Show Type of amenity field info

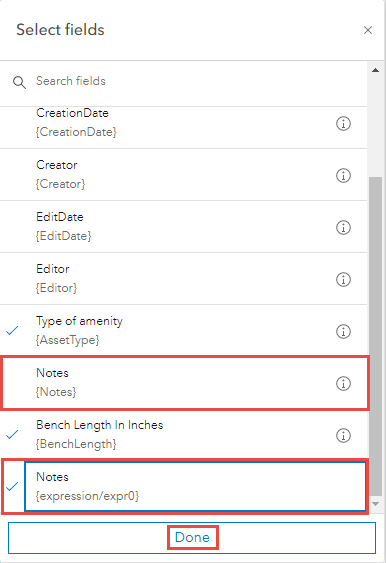click(343, 331)
